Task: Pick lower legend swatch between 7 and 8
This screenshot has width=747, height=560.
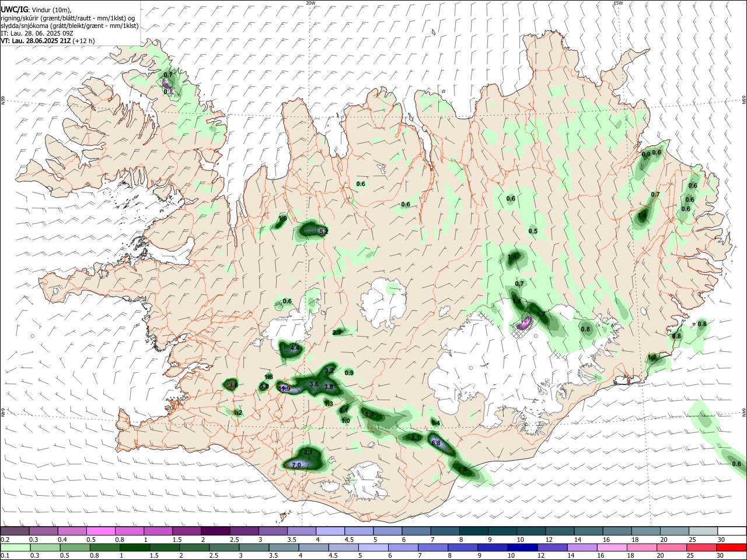Action: pos(433,547)
